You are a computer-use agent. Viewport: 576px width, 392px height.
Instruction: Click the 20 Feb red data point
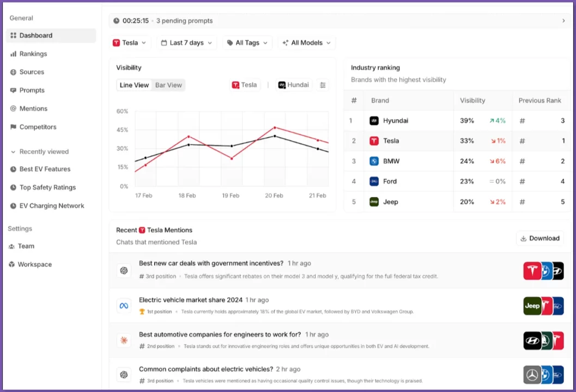[275, 127]
